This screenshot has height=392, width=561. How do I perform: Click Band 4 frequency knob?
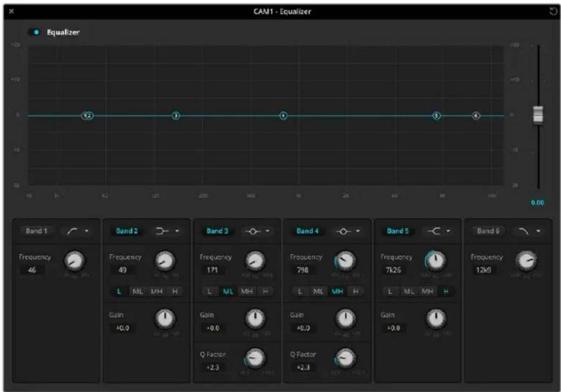(x=346, y=261)
